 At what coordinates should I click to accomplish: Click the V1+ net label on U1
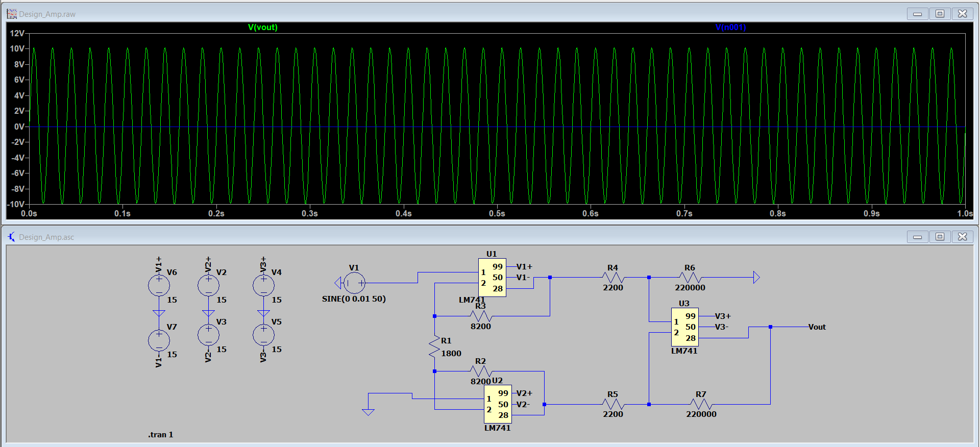[524, 267]
